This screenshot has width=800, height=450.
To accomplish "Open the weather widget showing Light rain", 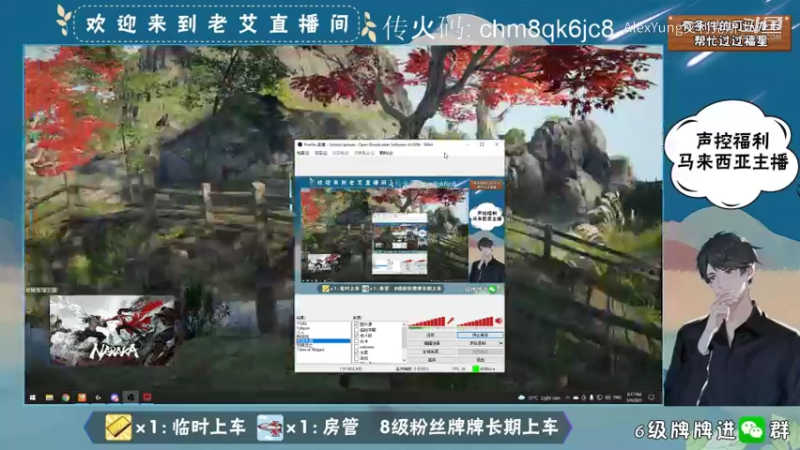I will (x=541, y=397).
